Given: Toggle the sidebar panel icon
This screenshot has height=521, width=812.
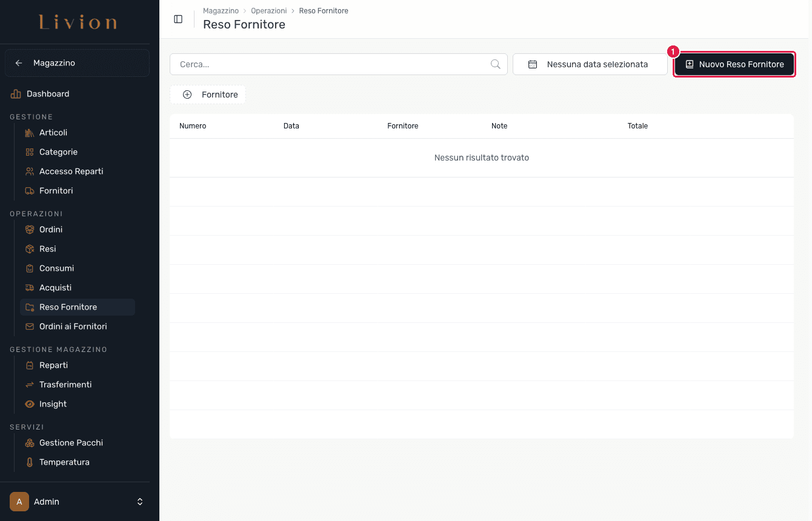Looking at the screenshot, I should pos(178,19).
